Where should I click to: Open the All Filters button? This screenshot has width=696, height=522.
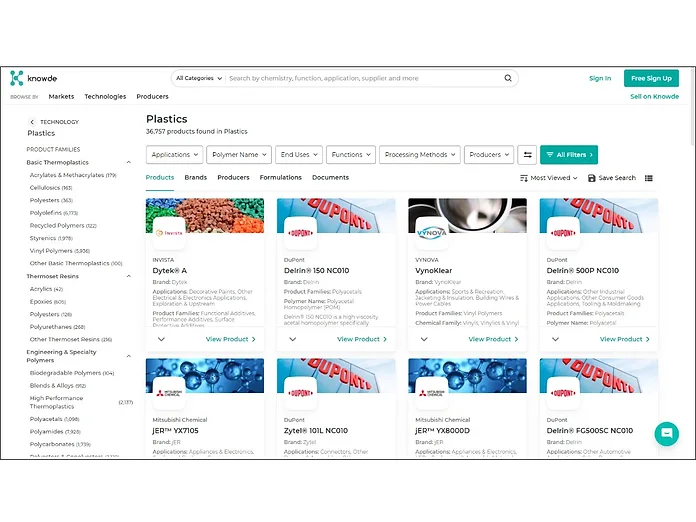tap(569, 154)
